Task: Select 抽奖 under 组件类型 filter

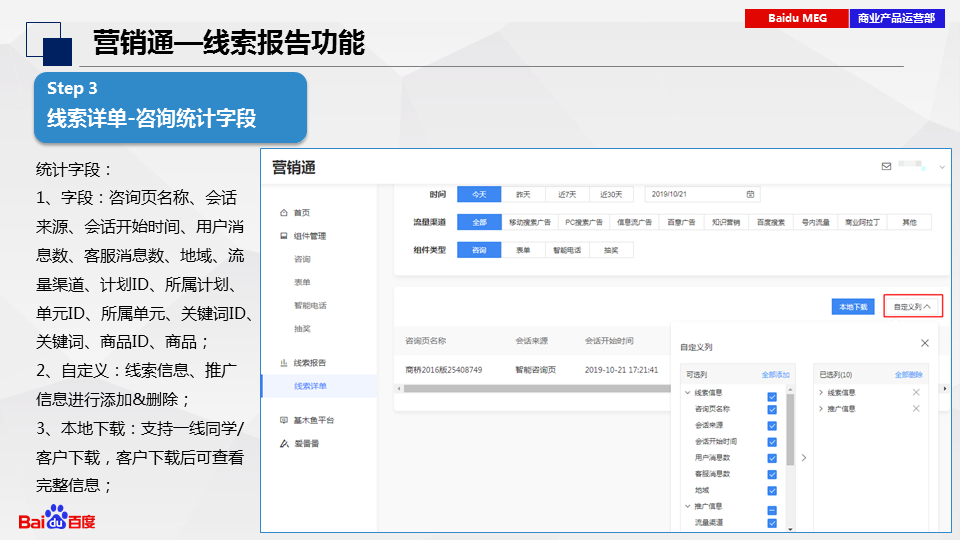Action: click(x=611, y=250)
